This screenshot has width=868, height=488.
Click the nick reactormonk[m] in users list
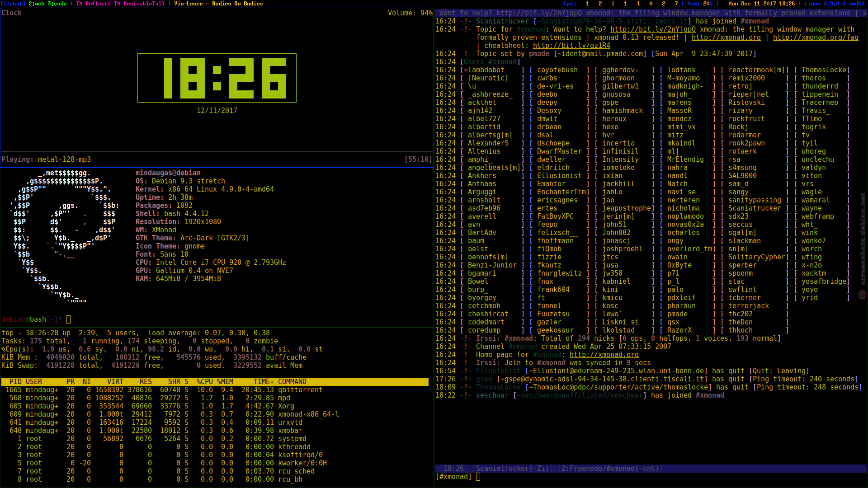[x=757, y=70]
